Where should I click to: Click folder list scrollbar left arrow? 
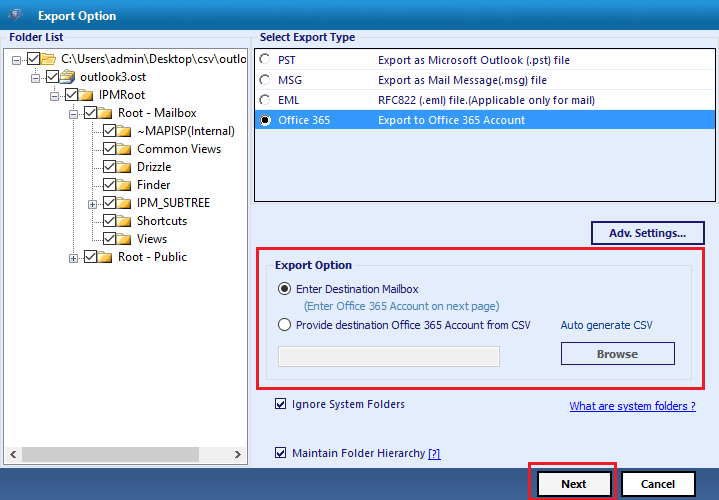[13, 455]
